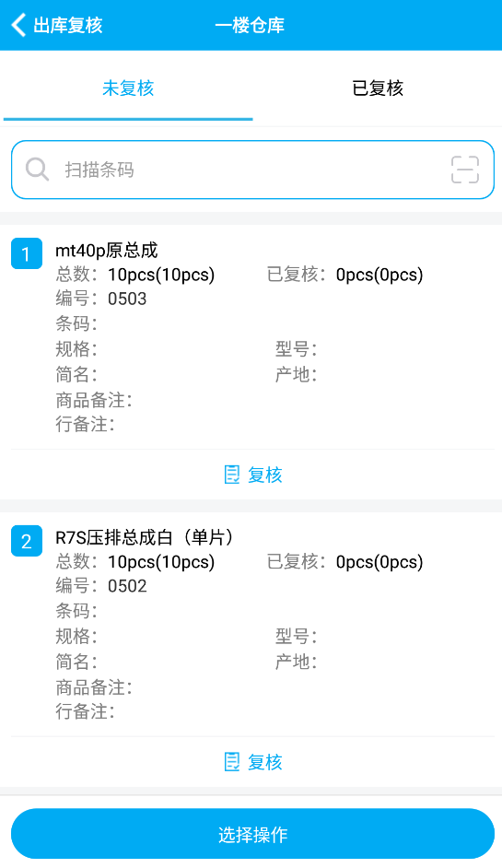The image size is (502, 868).
Task: Tap the 复核 document icon for mt40p原总成
Action: click(232, 475)
